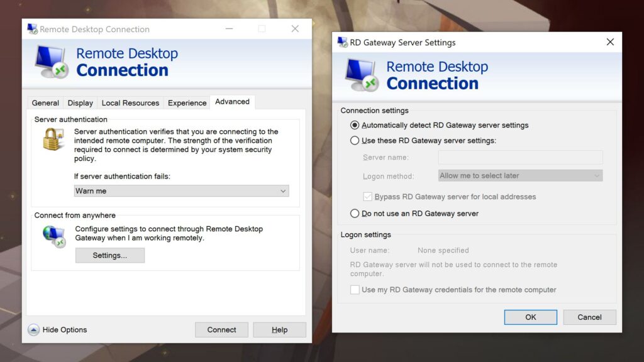Minimize the Remote Desktop Connection window
This screenshot has width=644, height=362.
pyautogui.click(x=229, y=29)
